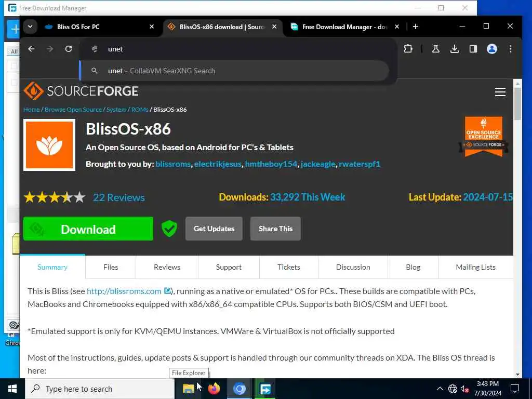Select the Files tab

tap(111, 267)
